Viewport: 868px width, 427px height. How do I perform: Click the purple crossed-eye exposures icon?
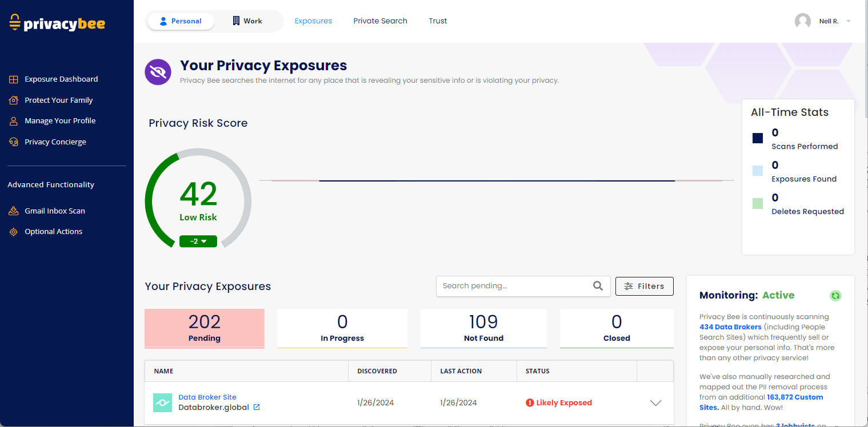158,72
